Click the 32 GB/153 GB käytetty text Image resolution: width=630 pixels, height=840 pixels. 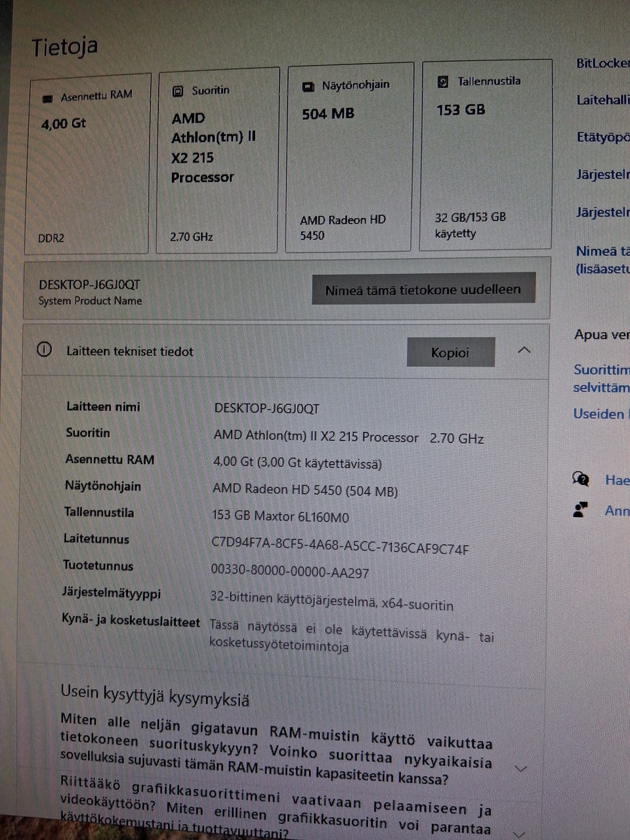[x=470, y=225]
